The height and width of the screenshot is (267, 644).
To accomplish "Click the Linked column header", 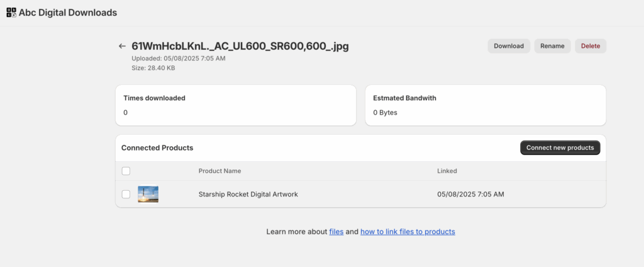I will (x=447, y=171).
